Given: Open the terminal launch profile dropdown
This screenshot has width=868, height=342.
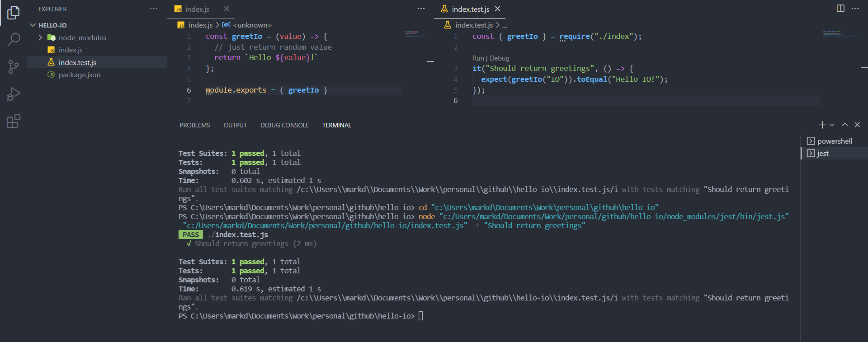Looking at the screenshot, I should [x=832, y=125].
